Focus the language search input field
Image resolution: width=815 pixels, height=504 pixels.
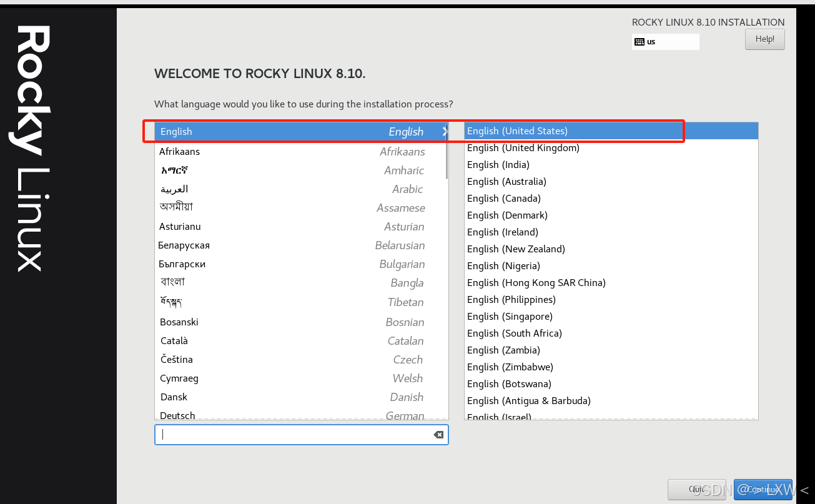point(301,435)
